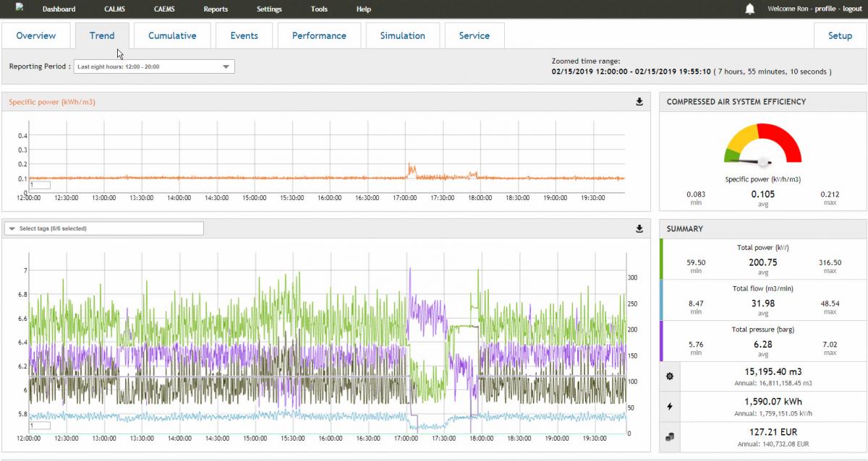The image size is (868, 461).
Task: Click the logout link
Action: 852,9
